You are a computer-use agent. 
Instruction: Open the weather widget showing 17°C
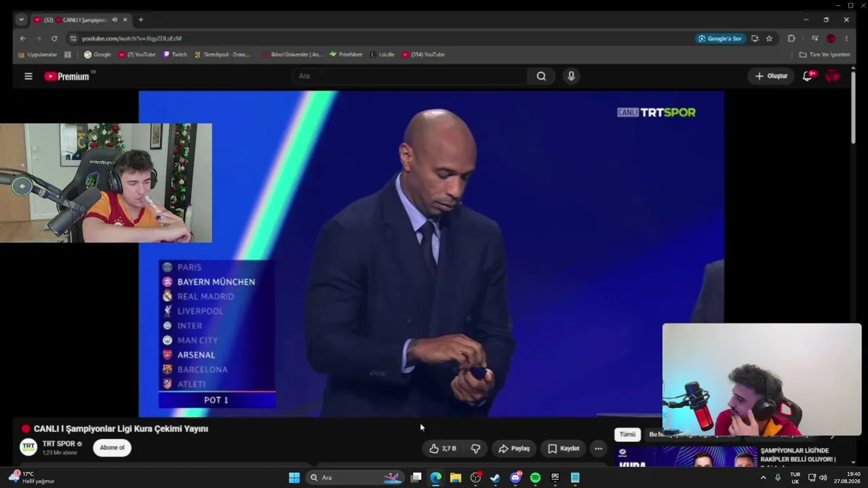pos(32,478)
